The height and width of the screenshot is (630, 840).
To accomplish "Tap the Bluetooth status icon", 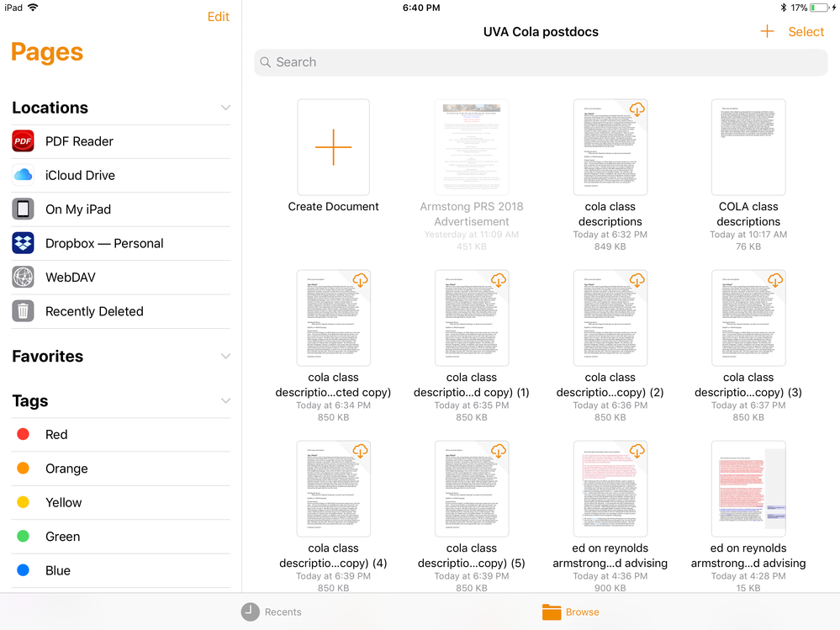I will point(783,8).
